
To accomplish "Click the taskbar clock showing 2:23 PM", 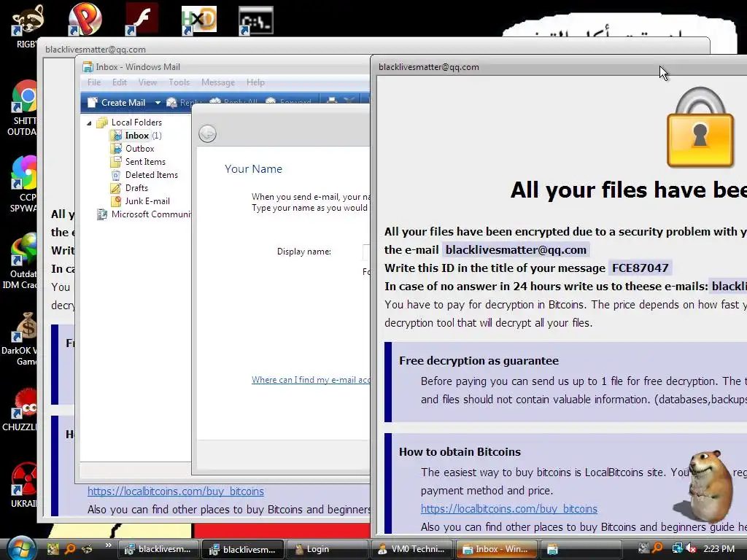I will (719, 548).
